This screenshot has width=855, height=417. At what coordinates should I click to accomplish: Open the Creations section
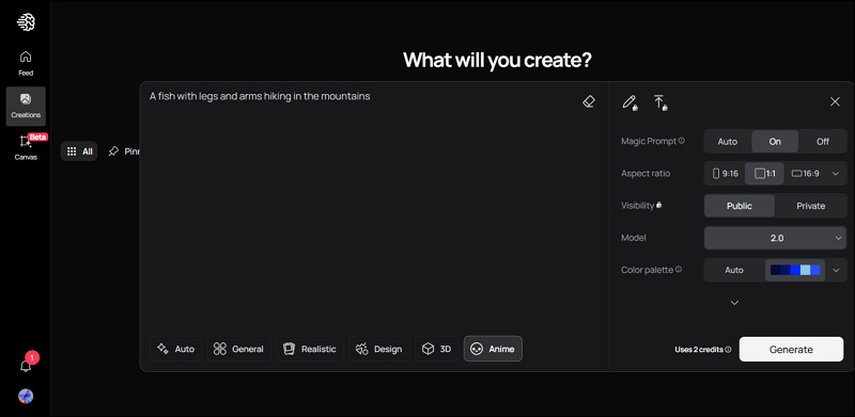point(26,106)
